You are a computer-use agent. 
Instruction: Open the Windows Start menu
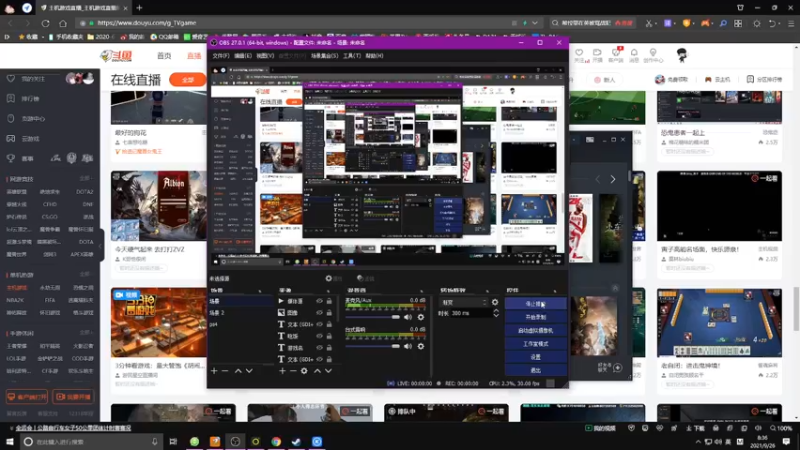tap(10, 441)
